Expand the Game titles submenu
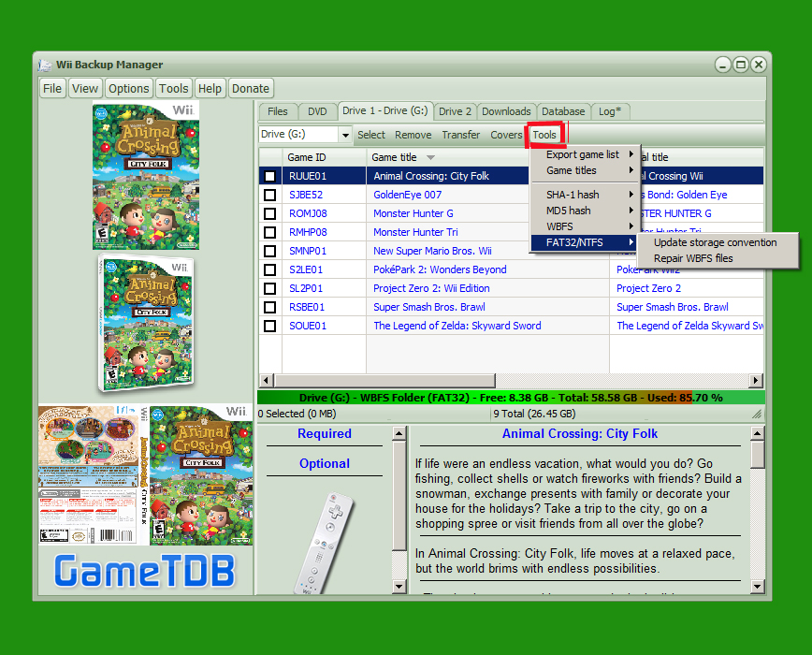 (x=586, y=170)
